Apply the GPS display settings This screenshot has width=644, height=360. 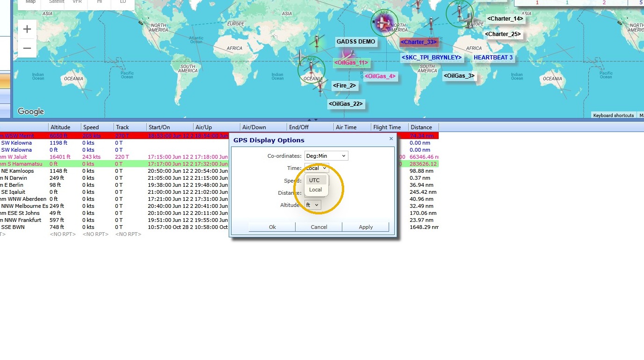(x=366, y=227)
